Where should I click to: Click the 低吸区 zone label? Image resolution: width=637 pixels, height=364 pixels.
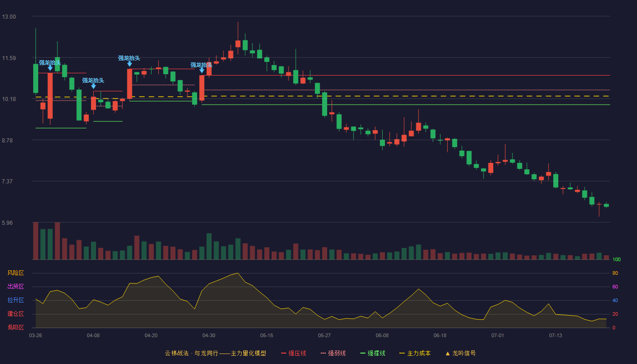15,327
